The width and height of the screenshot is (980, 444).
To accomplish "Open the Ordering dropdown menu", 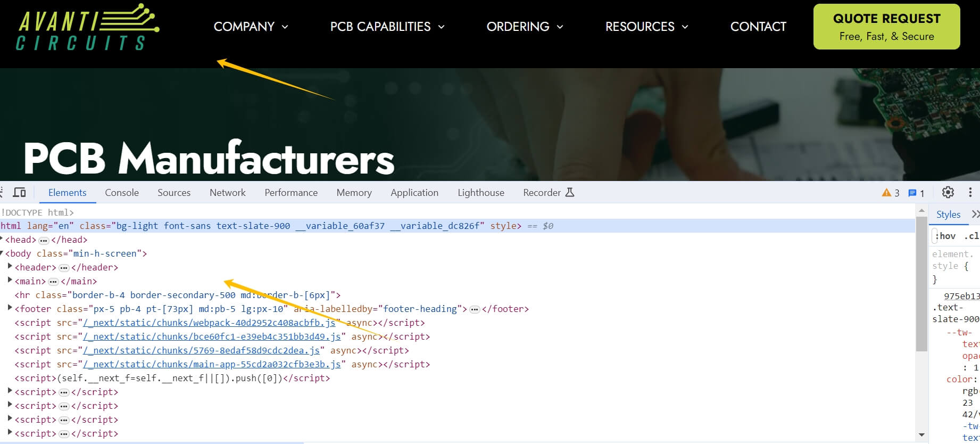I will (525, 27).
